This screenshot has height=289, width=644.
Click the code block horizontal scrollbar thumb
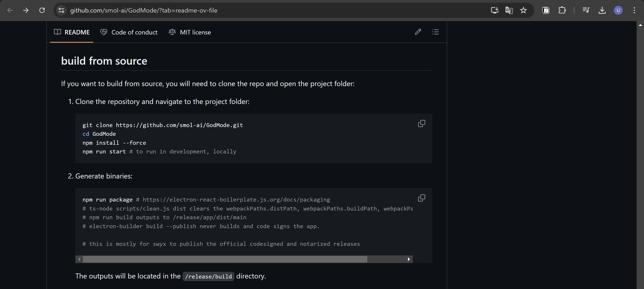[225, 259]
